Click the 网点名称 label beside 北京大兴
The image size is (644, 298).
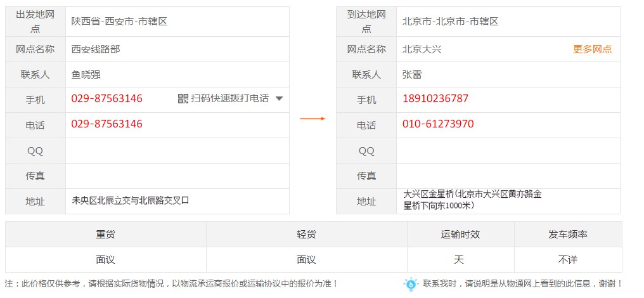click(x=366, y=49)
